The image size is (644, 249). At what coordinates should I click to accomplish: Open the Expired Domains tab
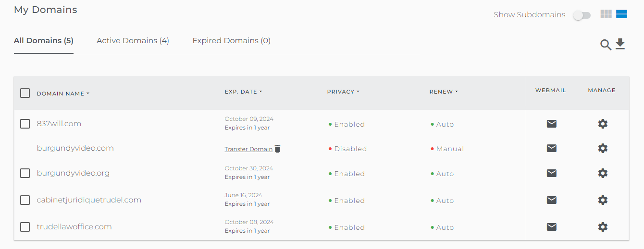click(231, 41)
